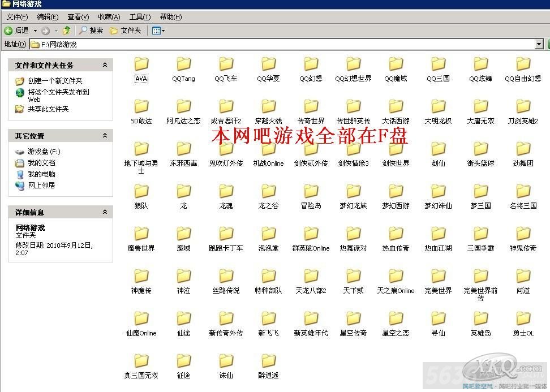Click the 神泣 folder label text
This screenshot has width=550, height=392.
click(x=183, y=291)
